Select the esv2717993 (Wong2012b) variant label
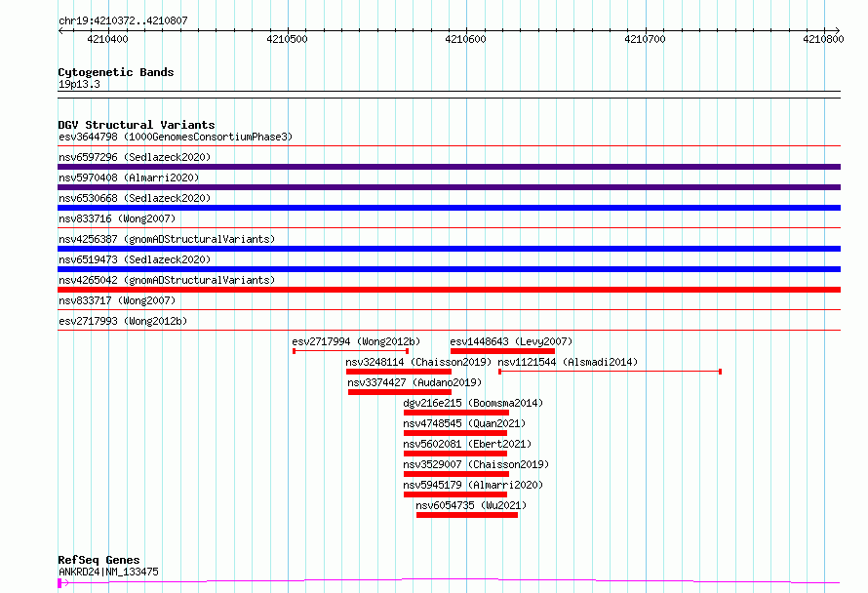 [x=123, y=321]
